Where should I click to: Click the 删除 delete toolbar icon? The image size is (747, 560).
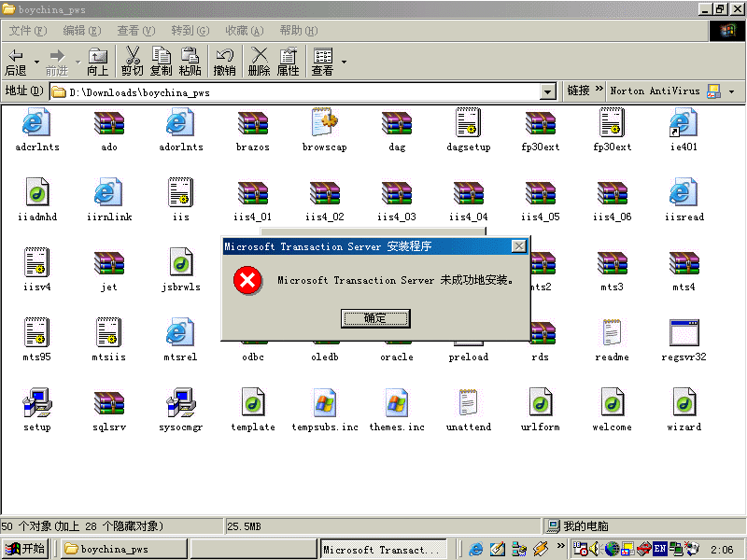point(260,62)
